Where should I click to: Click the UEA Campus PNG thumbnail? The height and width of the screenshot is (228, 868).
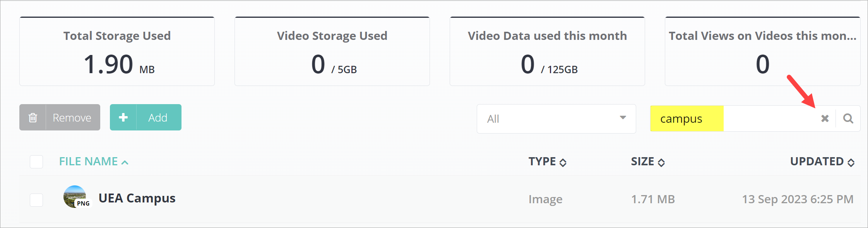(x=75, y=197)
